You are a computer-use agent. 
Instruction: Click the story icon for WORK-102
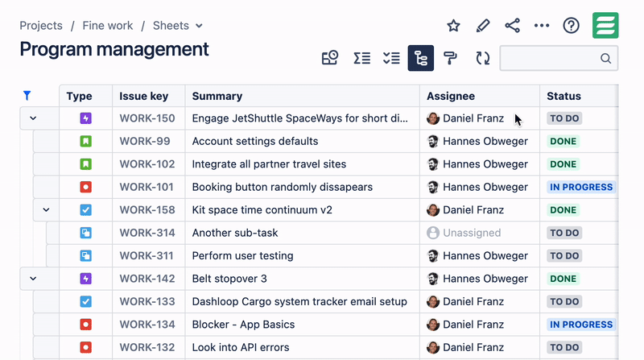pyautogui.click(x=85, y=164)
